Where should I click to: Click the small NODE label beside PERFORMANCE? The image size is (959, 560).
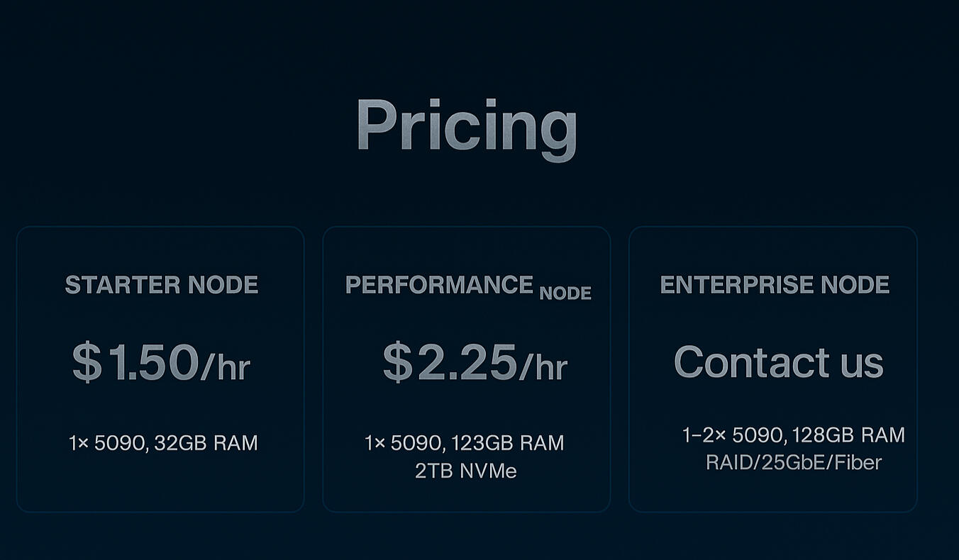565,293
